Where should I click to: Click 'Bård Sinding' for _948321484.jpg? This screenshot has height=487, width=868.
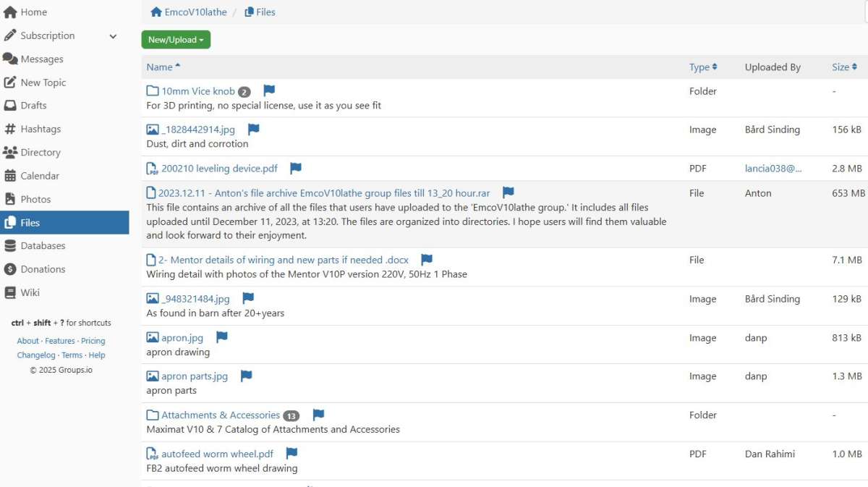(x=773, y=299)
